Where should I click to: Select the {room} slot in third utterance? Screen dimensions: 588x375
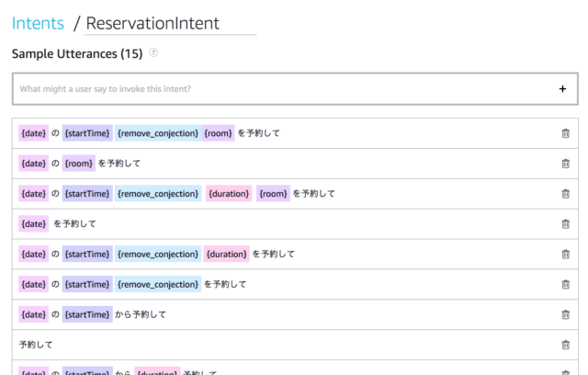click(x=273, y=194)
